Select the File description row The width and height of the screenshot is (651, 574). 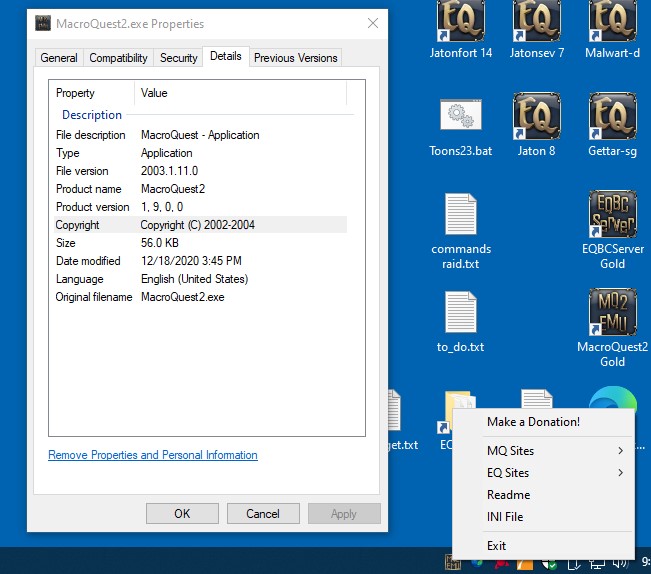coord(201,135)
